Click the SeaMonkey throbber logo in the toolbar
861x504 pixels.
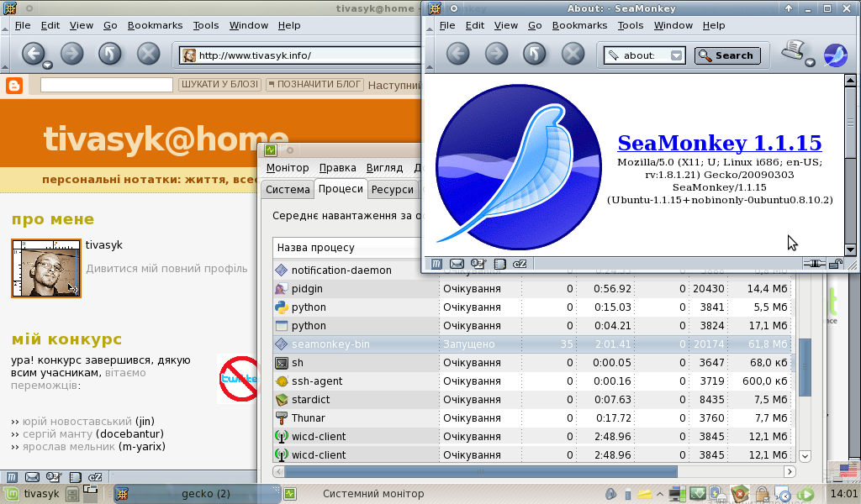[836, 55]
